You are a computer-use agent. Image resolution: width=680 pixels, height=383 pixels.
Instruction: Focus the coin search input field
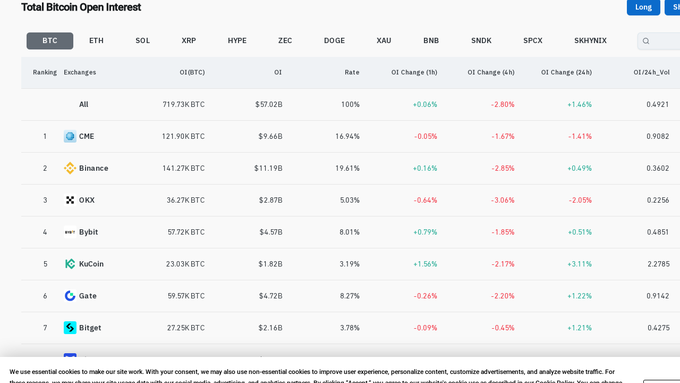pos(659,41)
